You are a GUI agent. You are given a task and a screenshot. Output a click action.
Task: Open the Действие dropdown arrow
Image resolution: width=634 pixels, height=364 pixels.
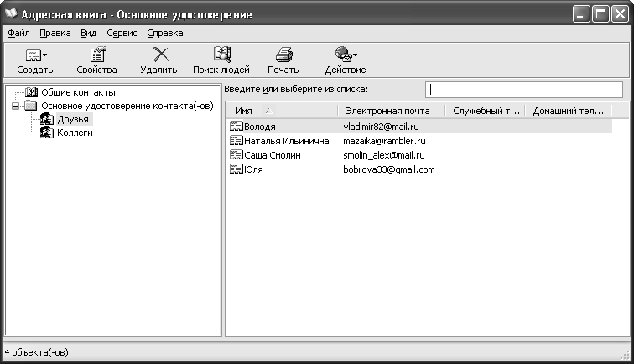pyautogui.click(x=355, y=55)
